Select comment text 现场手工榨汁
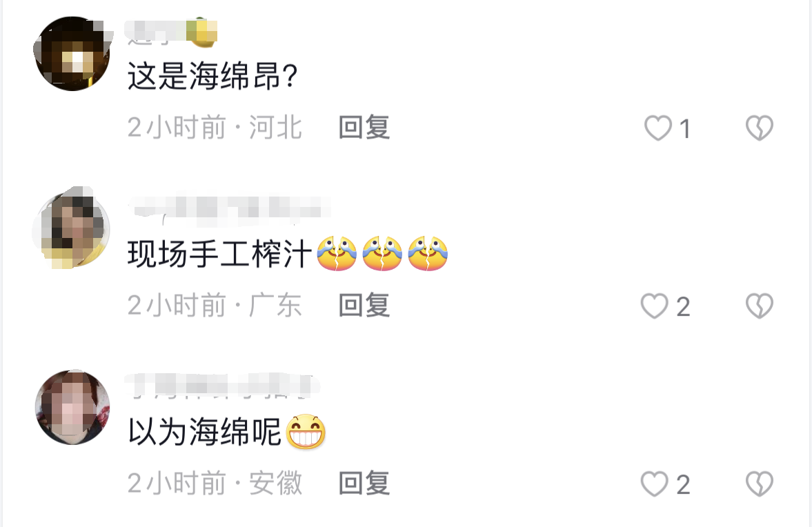The height and width of the screenshot is (527, 812). (x=219, y=254)
